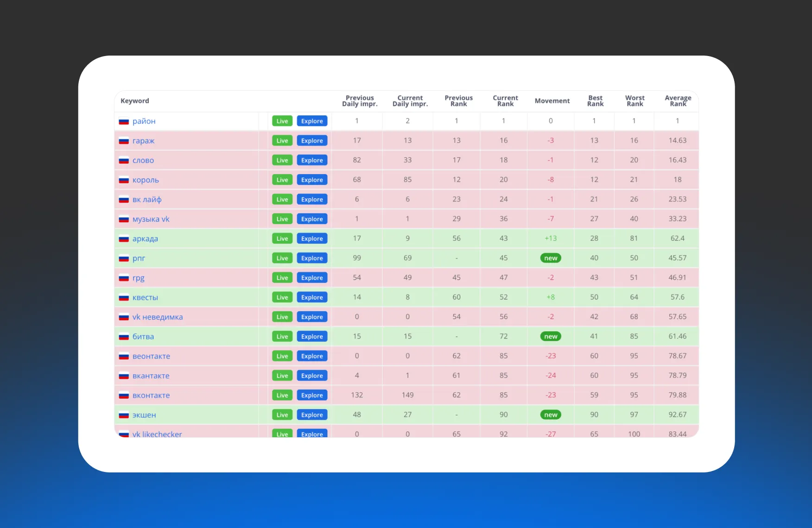
Task: Open the рпг keyword link
Action: [x=139, y=258]
